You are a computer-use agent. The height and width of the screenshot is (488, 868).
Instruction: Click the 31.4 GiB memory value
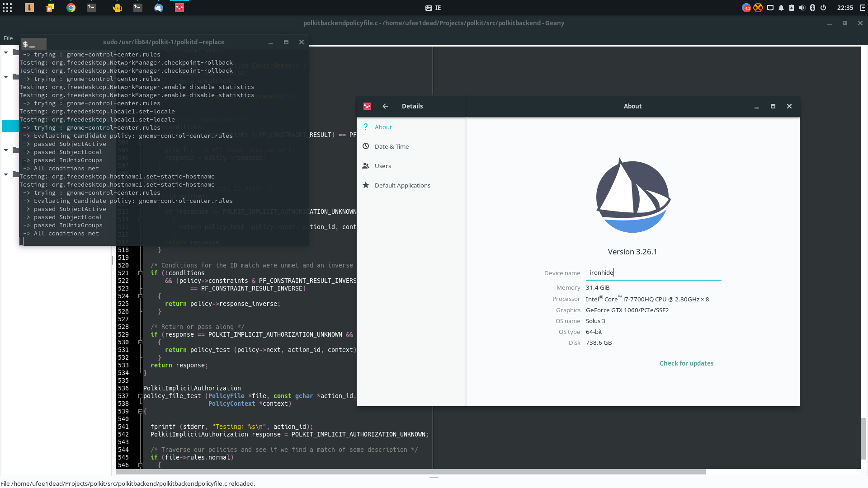point(598,287)
